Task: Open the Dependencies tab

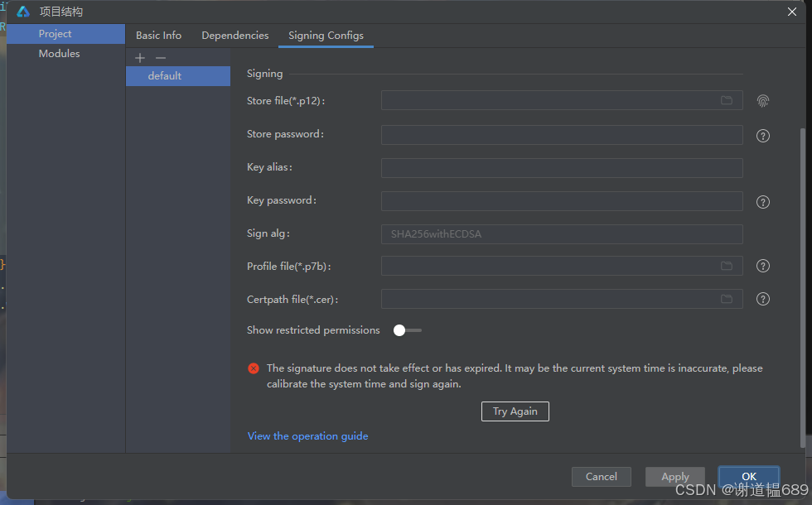Action: [x=234, y=36]
